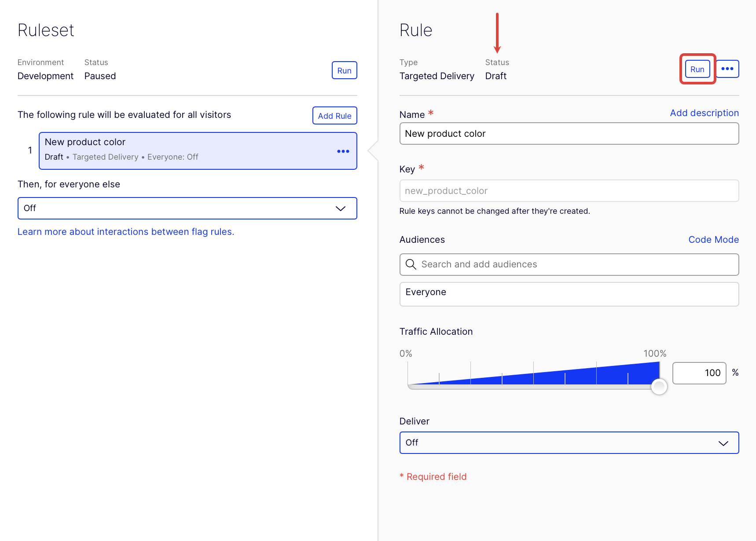Click the Add Rule button
The height and width of the screenshot is (541, 756).
click(334, 116)
